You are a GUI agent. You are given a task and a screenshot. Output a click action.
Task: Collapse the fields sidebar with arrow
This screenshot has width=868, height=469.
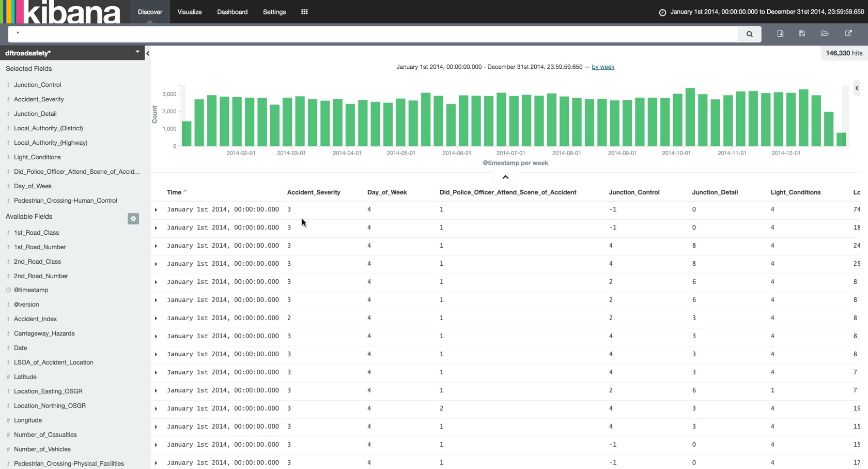148,53
